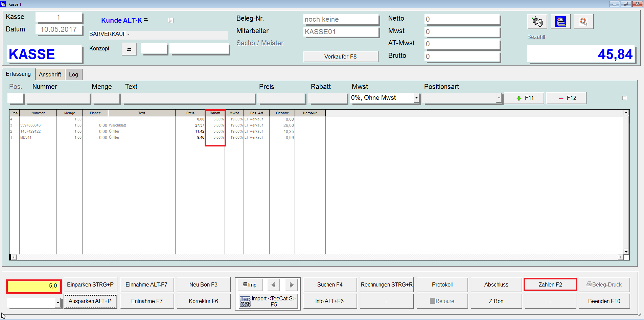
Task: Click Einnahme ALT-F7 button
Action: coord(146,285)
